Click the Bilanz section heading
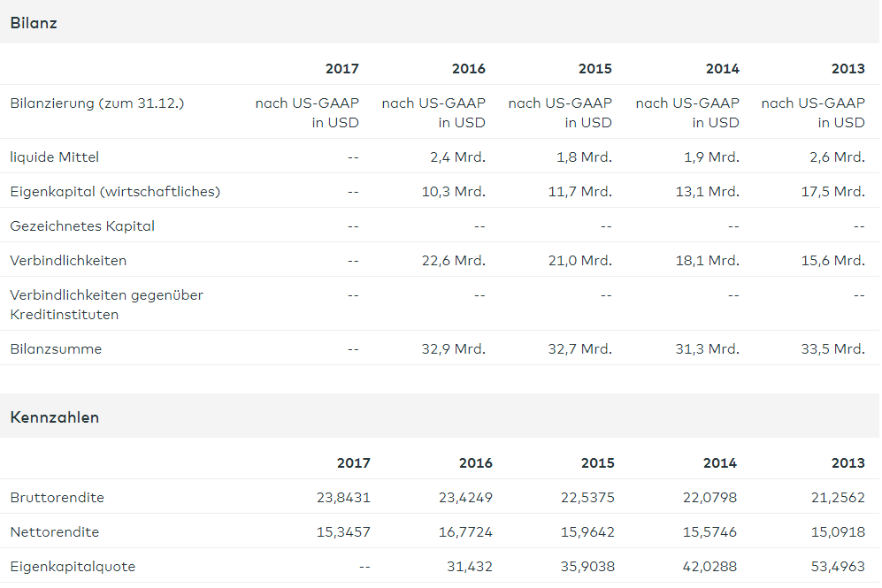882x588 pixels. click(34, 23)
